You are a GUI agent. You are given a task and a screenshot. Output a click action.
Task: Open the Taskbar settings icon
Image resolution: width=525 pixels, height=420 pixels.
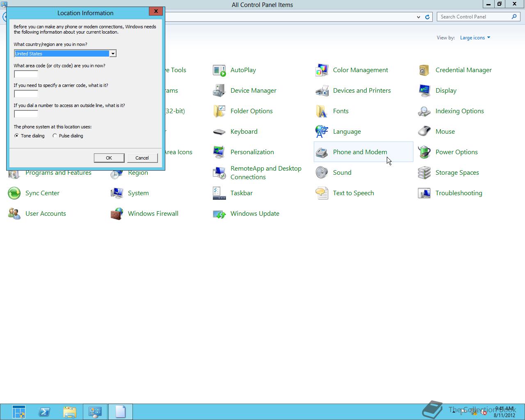click(219, 193)
